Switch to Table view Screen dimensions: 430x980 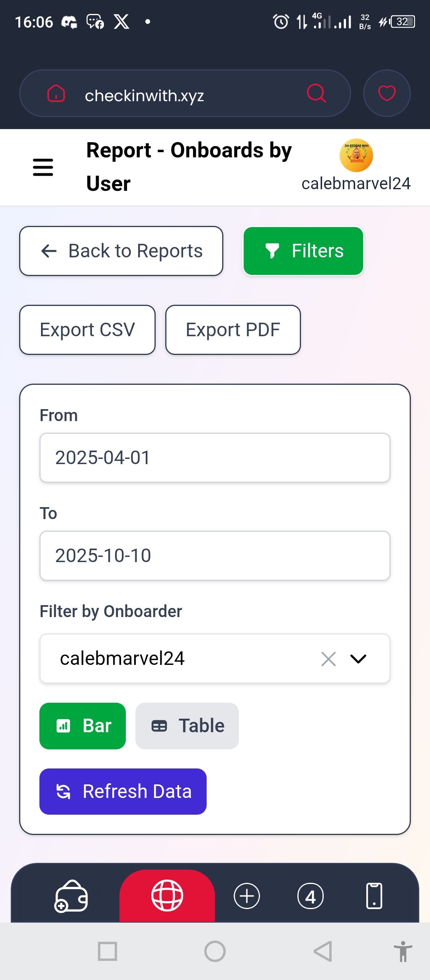pyautogui.click(x=187, y=726)
